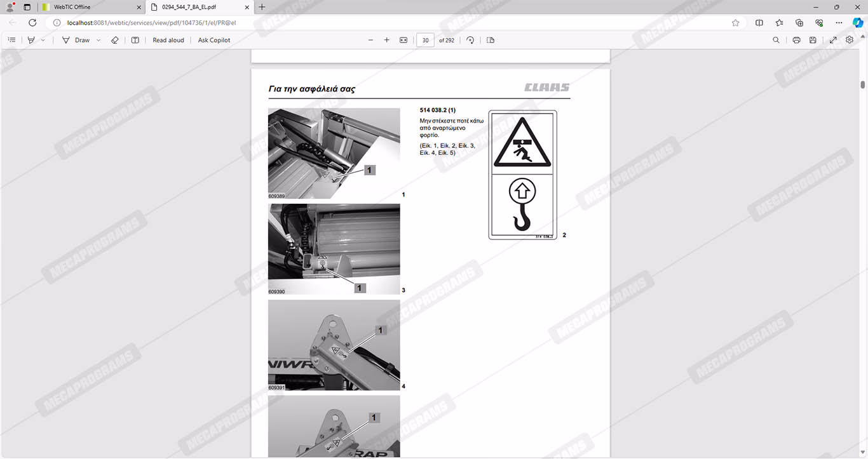Viewport: 868px width, 459px height.
Task: Print the PDF document
Action: tap(796, 40)
